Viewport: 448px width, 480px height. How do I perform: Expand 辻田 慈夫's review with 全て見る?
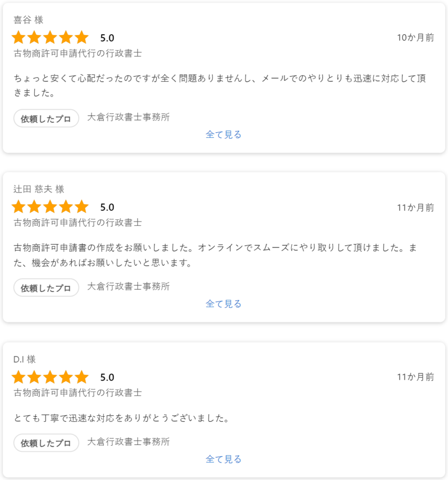[223, 304]
